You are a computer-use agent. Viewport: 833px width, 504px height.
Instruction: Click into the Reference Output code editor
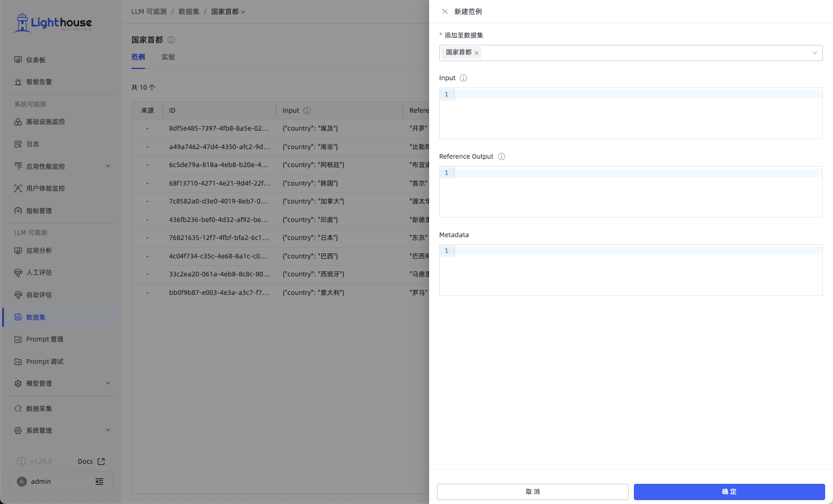tap(631, 192)
